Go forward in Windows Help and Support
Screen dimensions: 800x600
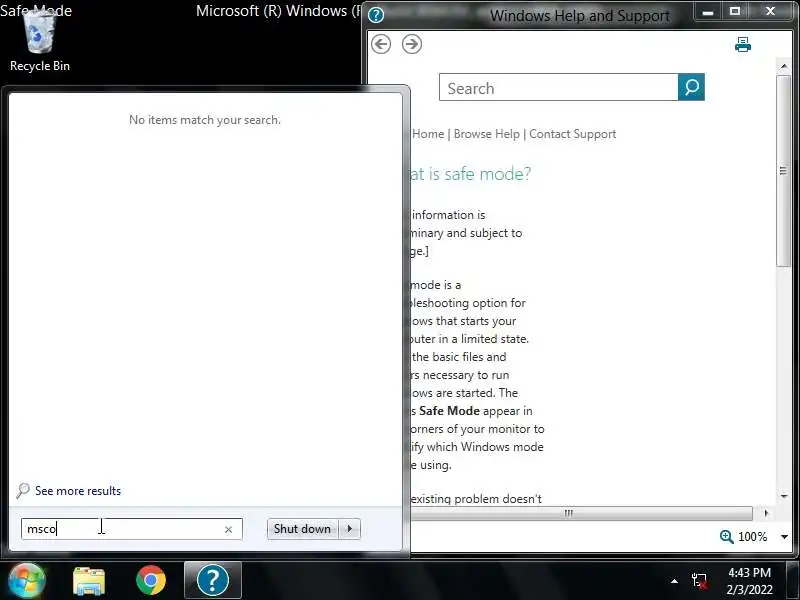[x=412, y=44]
